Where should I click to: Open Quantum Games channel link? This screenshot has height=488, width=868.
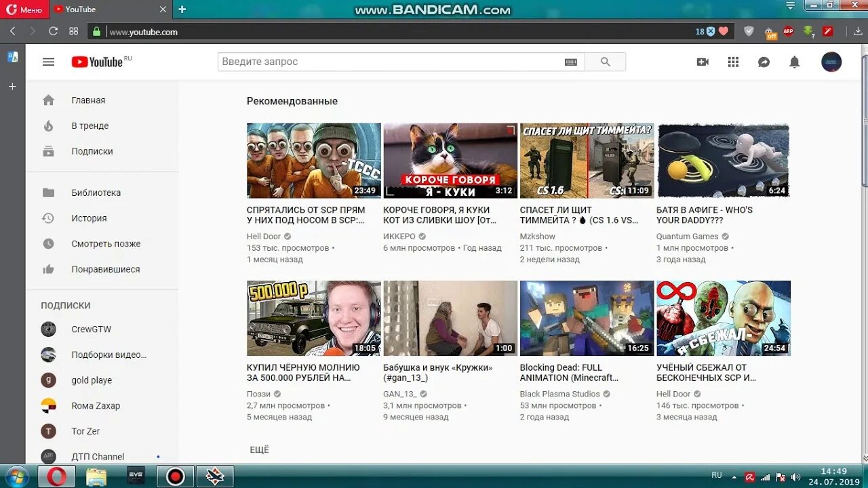tap(687, 237)
